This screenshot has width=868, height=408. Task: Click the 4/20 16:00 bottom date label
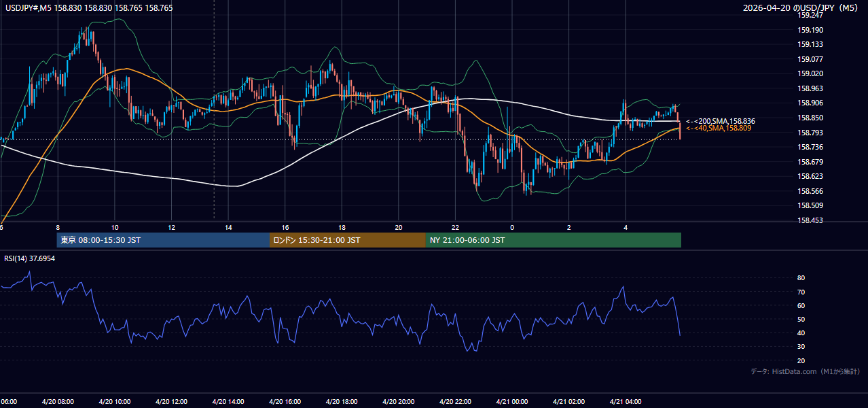pos(285,402)
